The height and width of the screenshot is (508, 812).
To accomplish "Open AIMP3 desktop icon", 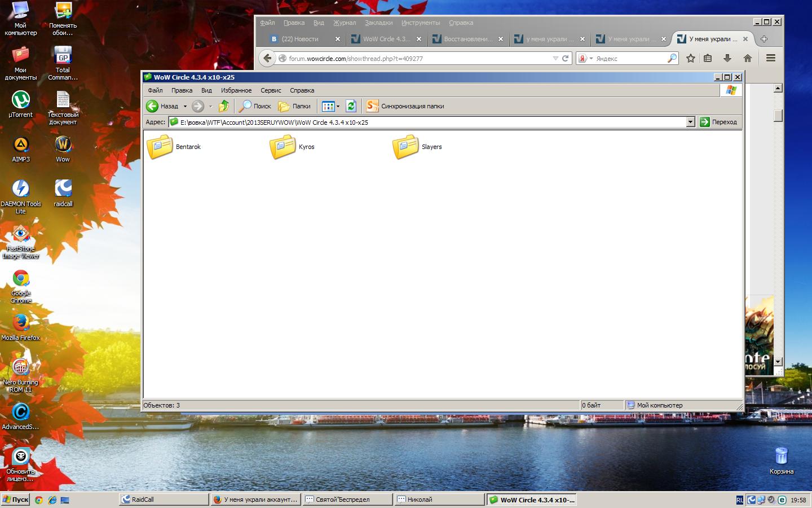I will (x=21, y=149).
